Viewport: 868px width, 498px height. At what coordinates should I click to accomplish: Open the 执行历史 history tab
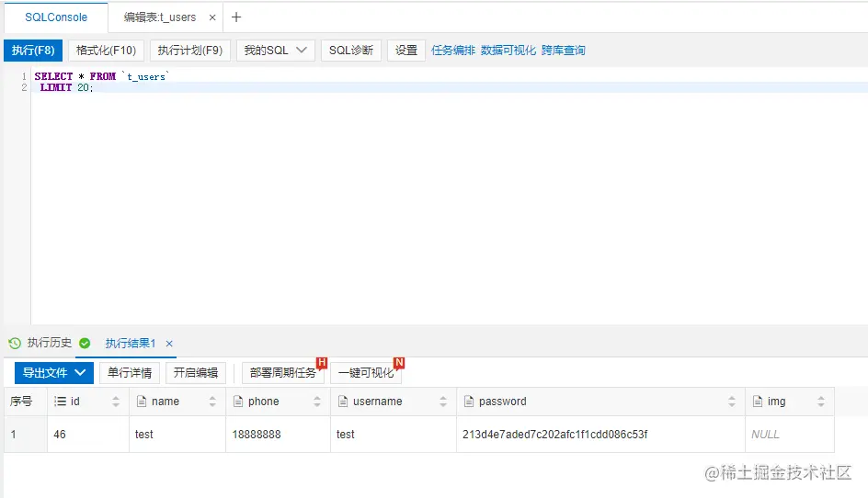pyautogui.click(x=50, y=343)
